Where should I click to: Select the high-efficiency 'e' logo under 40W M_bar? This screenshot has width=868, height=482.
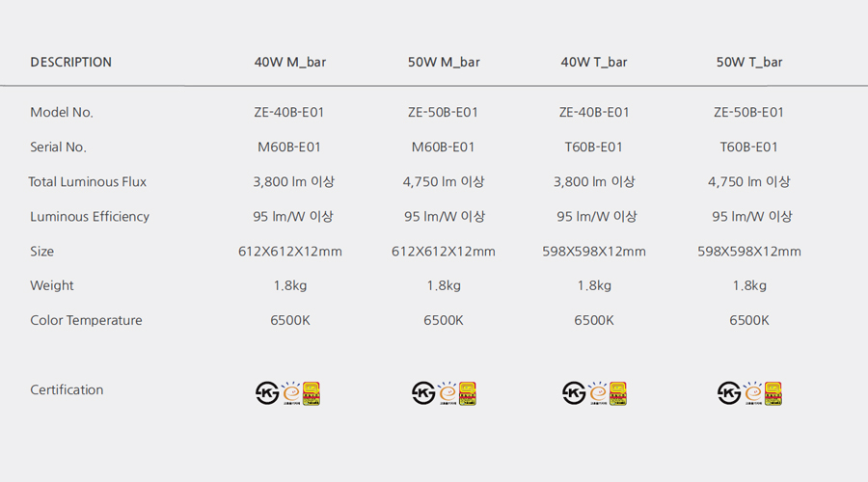(x=291, y=393)
